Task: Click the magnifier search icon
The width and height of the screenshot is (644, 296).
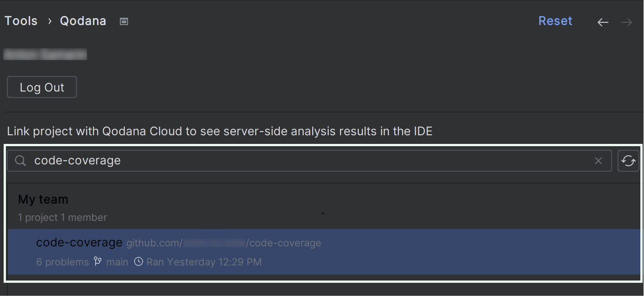Action: [20, 160]
